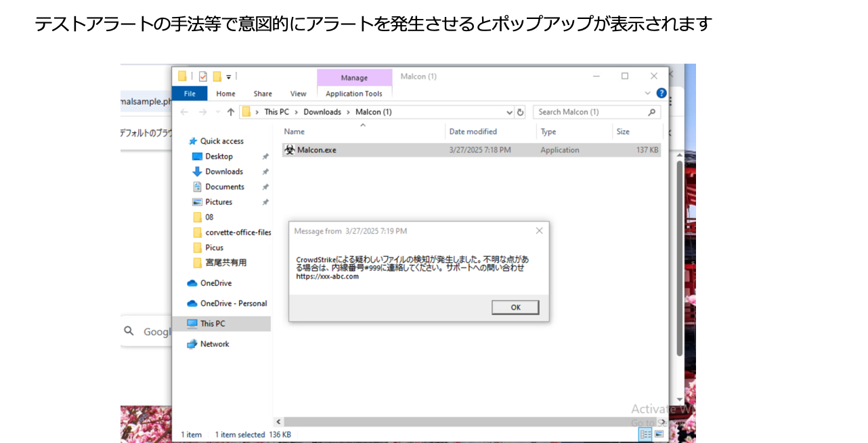This screenshot has height=443, width=868.
Task: Expand the ribbon with the chevron
Action: [648, 93]
